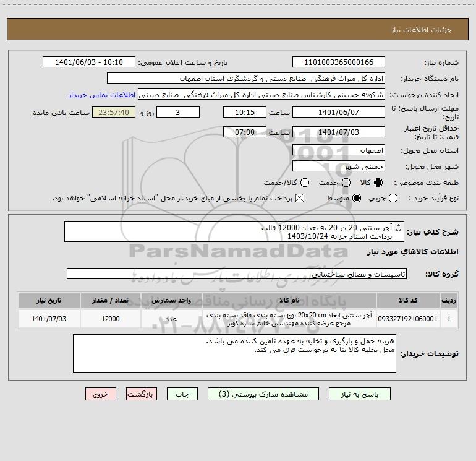The height and width of the screenshot is (461, 476).
Task: Click the توضیحات خریدار text area
Action: pyautogui.click(x=234, y=353)
